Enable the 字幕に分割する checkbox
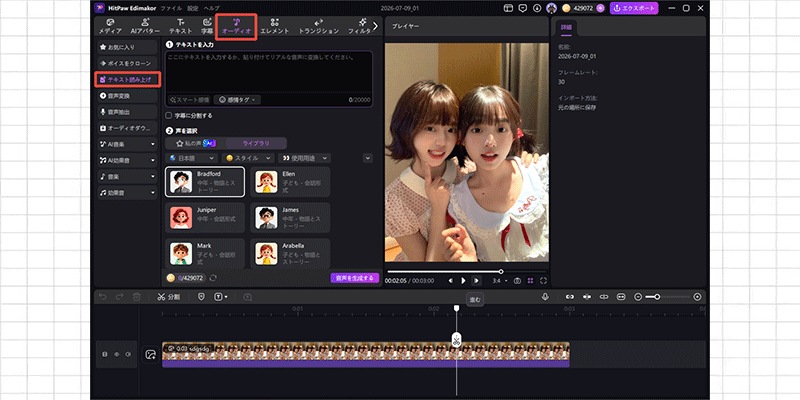This screenshot has width=800, height=400. [x=169, y=116]
